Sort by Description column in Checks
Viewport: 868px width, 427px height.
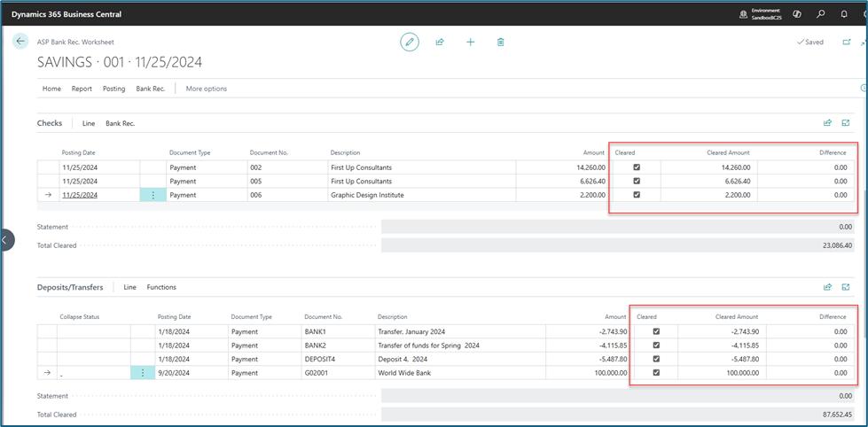coord(346,152)
